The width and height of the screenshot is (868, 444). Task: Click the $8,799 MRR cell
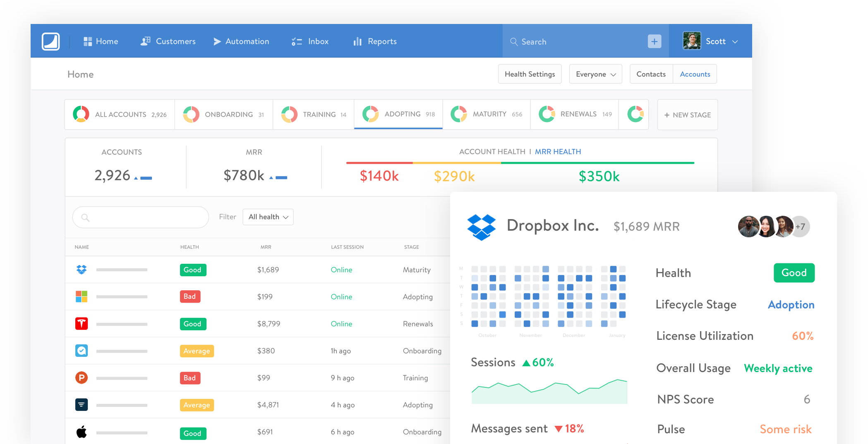[269, 324]
